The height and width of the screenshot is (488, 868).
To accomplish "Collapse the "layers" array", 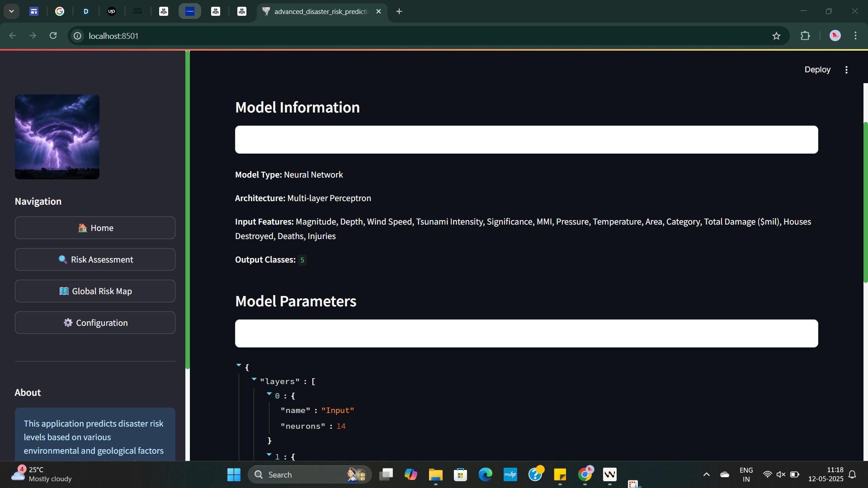I will tap(254, 379).
